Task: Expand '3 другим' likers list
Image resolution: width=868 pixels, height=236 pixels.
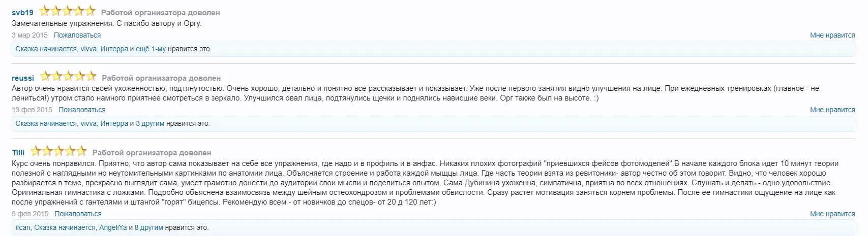Action: point(150,123)
